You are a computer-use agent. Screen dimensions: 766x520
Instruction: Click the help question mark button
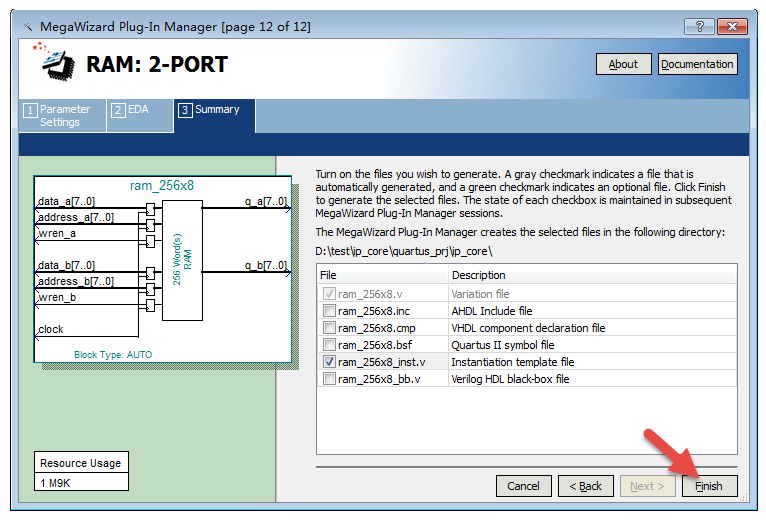[698, 25]
